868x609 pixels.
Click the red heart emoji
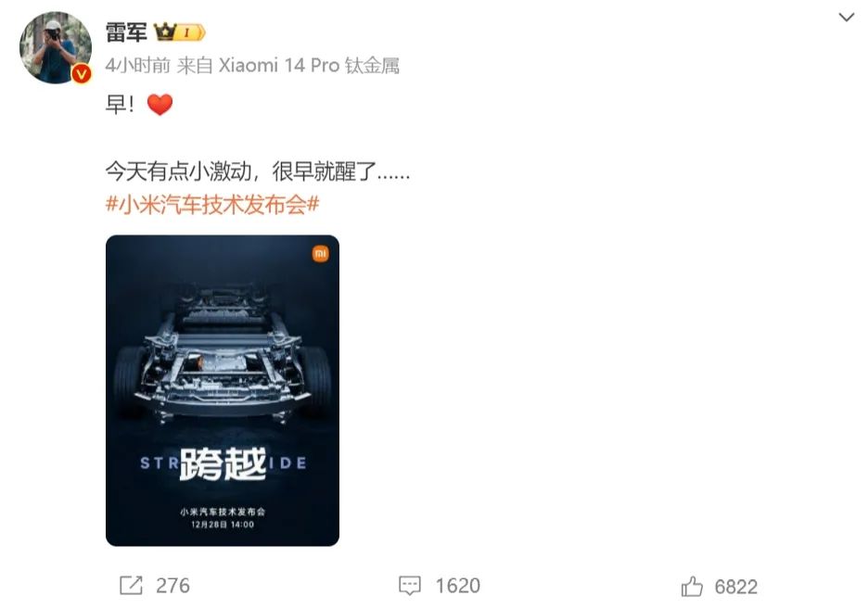pyautogui.click(x=160, y=105)
